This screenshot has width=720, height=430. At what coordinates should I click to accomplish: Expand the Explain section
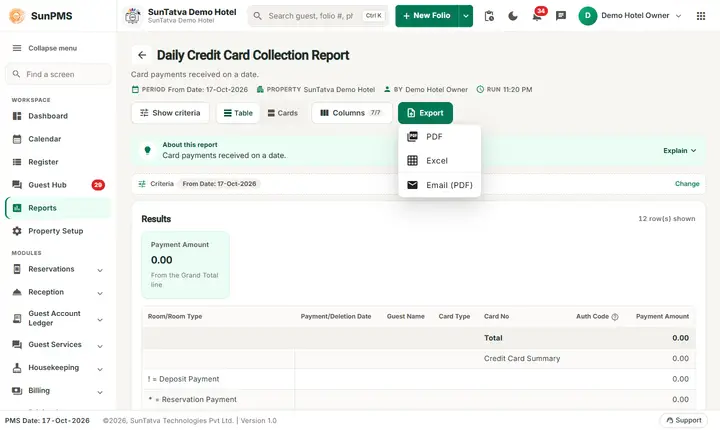[680, 151]
